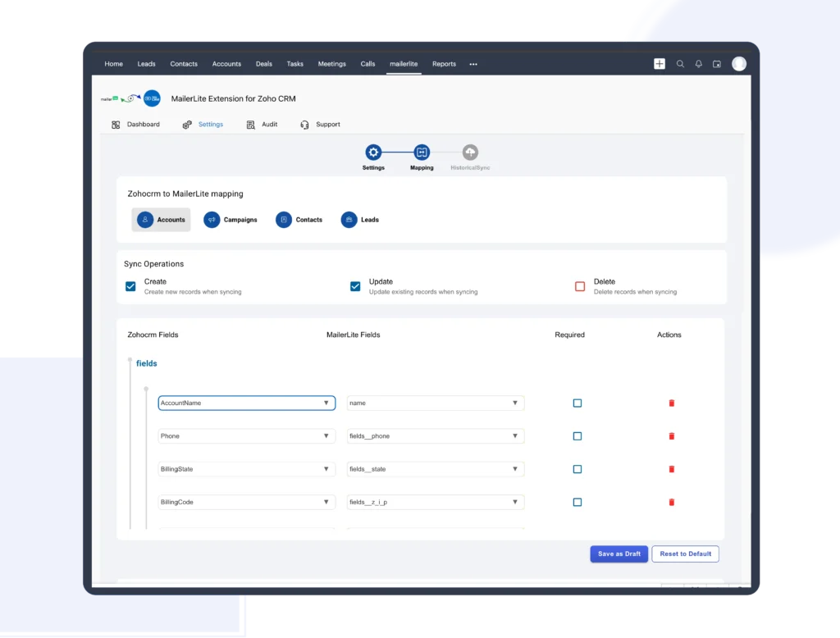The height and width of the screenshot is (638, 840).
Task: Mark the Phone field as required
Action: coord(577,436)
